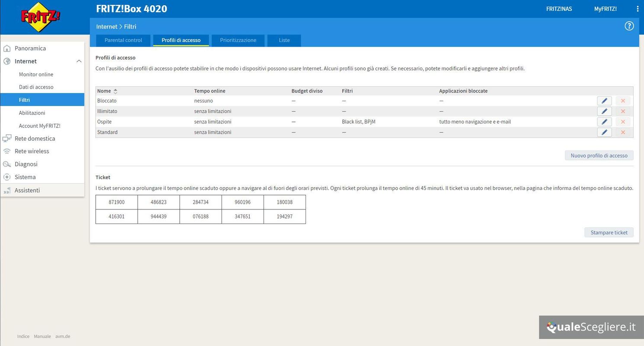Click the edit pencil for Standard profile
Viewport: 644px width, 346px height.
tap(604, 132)
